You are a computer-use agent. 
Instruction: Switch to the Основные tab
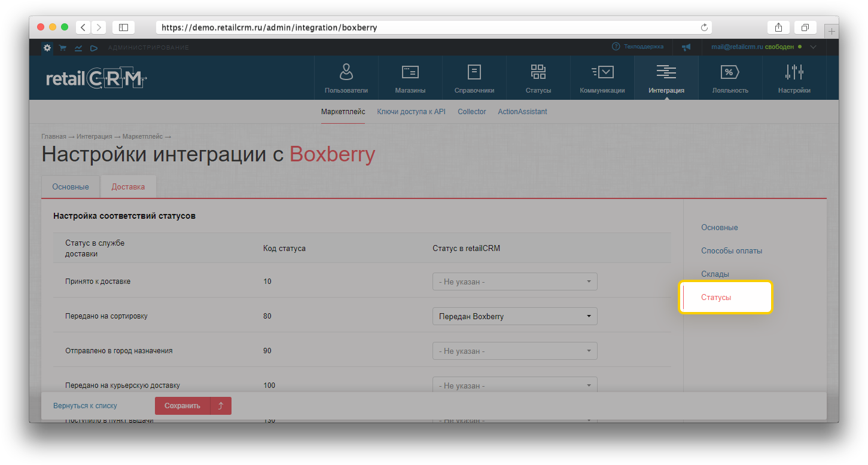[x=71, y=186]
